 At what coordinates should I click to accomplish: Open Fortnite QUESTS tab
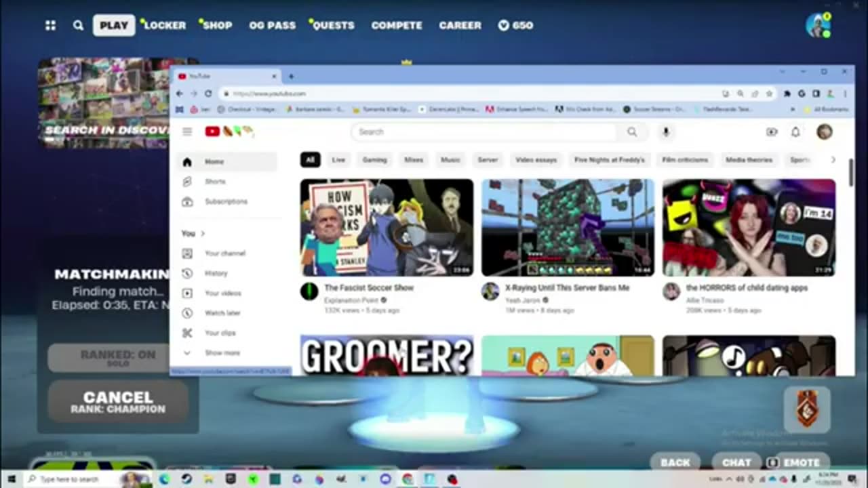(x=333, y=25)
